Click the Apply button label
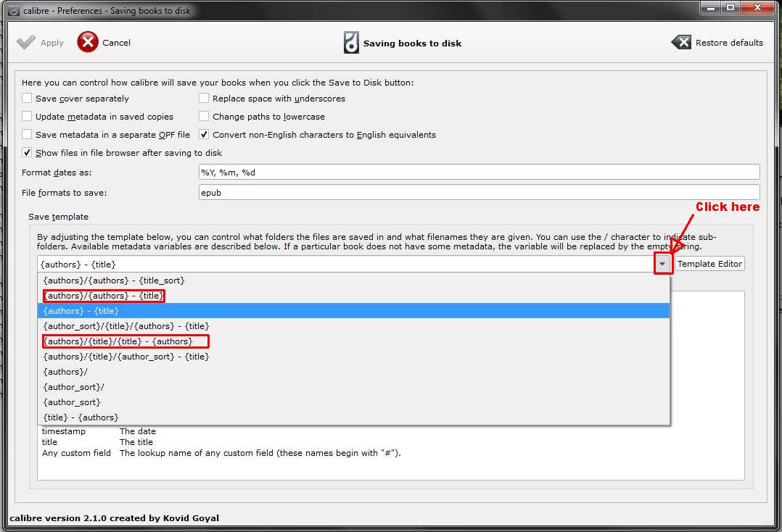 tap(52, 43)
